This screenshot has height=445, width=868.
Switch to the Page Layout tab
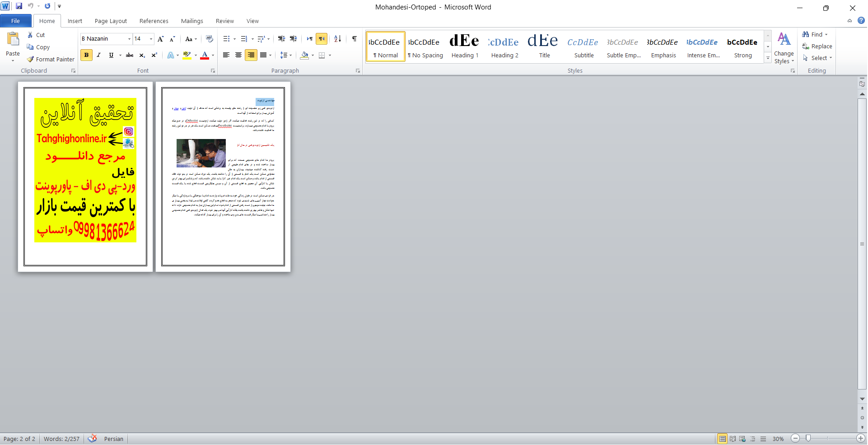(x=111, y=21)
